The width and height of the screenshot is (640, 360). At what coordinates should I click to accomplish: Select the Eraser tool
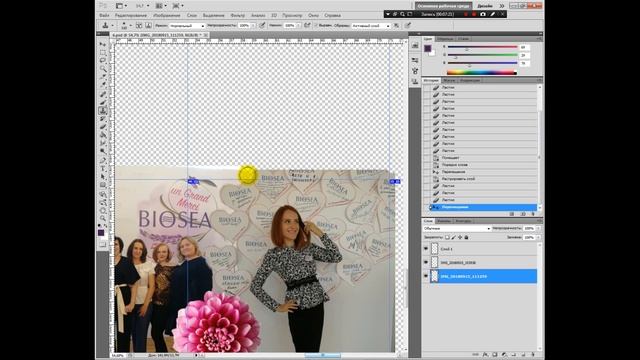coord(102,127)
